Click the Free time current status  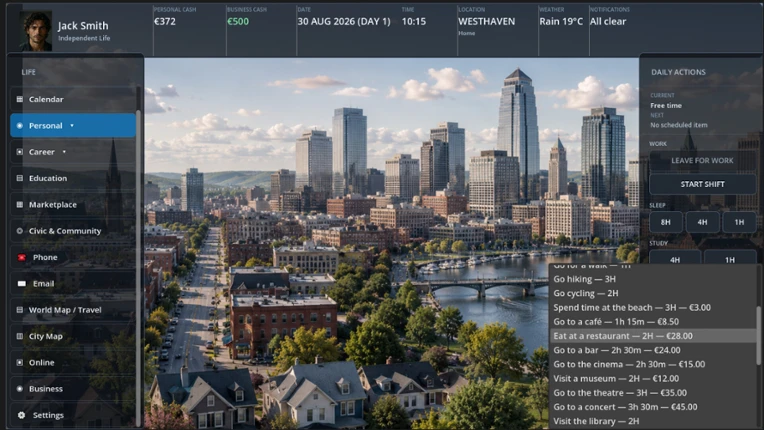(x=666, y=105)
